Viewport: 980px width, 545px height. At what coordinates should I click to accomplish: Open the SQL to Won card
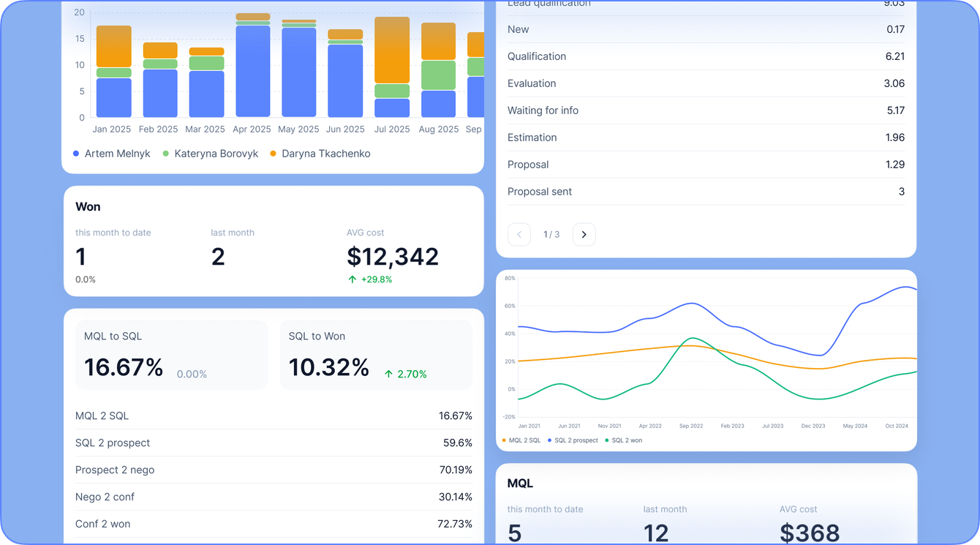(376, 355)
